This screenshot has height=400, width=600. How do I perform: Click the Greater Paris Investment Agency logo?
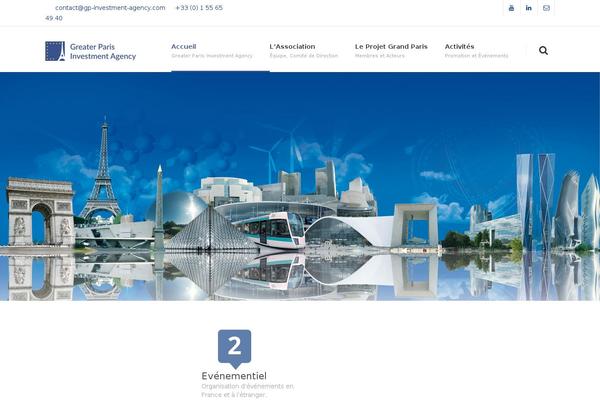91,51
